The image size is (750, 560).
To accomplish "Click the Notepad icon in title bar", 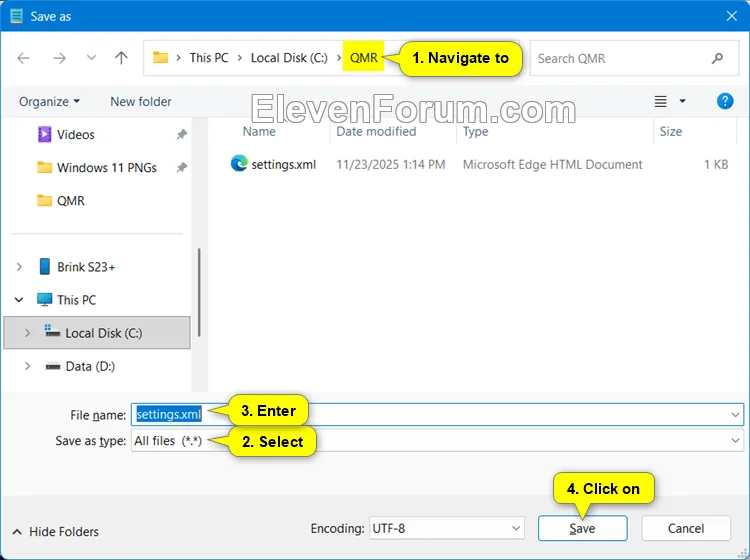I will pyautogui.click(x=16, y=16).
